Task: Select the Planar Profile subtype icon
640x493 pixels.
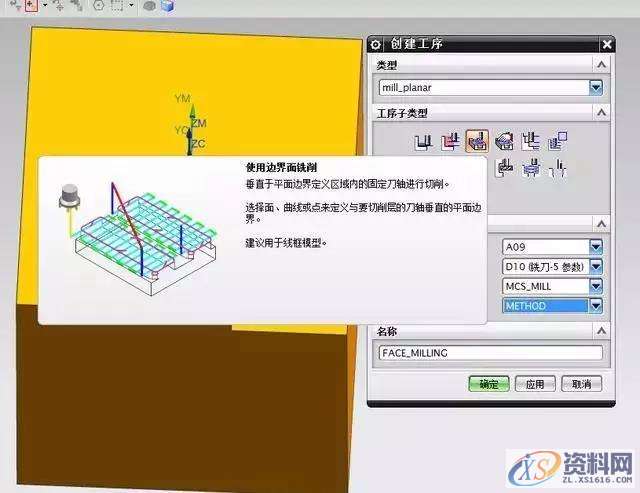Action: (x=558, y=142)
